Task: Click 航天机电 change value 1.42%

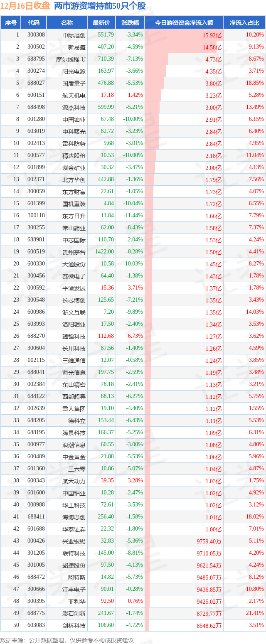Action: point(135,95)
